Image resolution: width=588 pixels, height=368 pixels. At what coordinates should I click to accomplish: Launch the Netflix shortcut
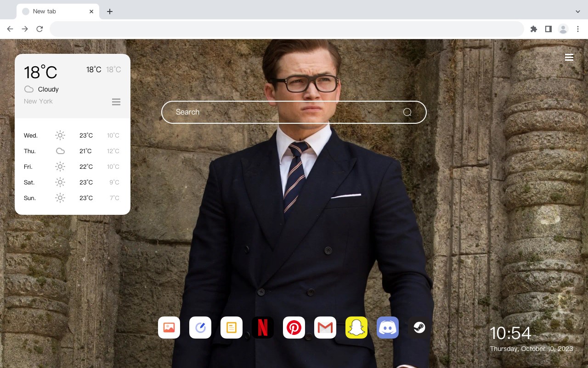click(263, 328)
